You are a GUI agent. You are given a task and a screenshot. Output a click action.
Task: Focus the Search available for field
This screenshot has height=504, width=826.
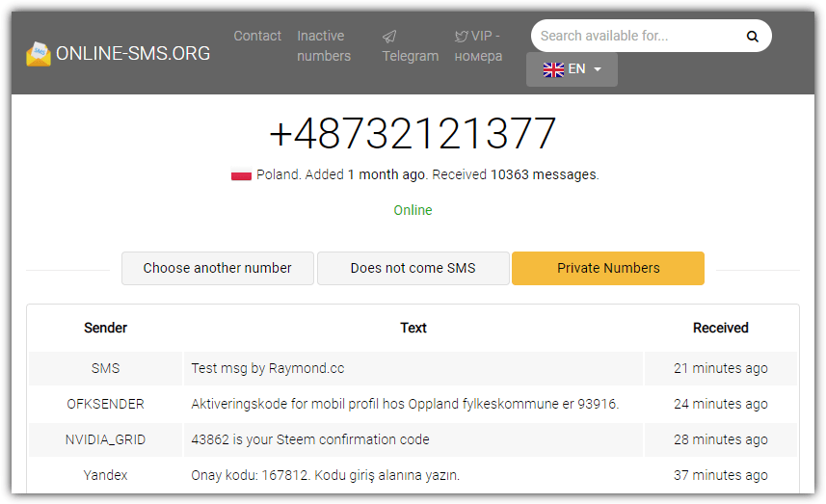[636, 36]
